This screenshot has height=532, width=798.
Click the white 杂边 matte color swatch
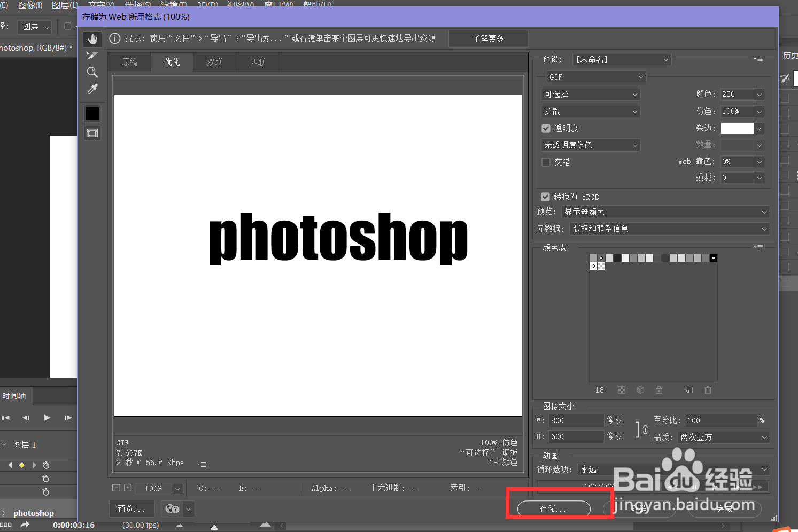tap(737, 128)
